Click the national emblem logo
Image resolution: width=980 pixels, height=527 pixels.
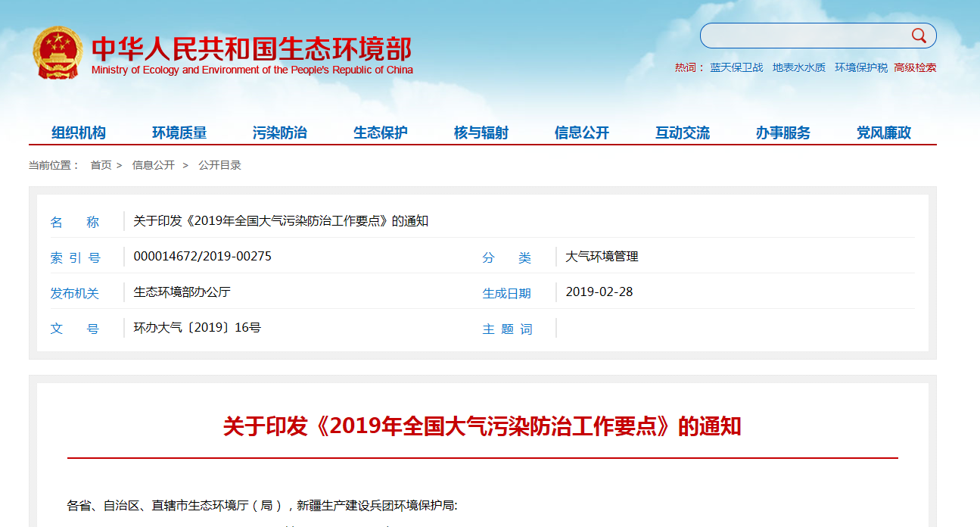tap(58, 52)
